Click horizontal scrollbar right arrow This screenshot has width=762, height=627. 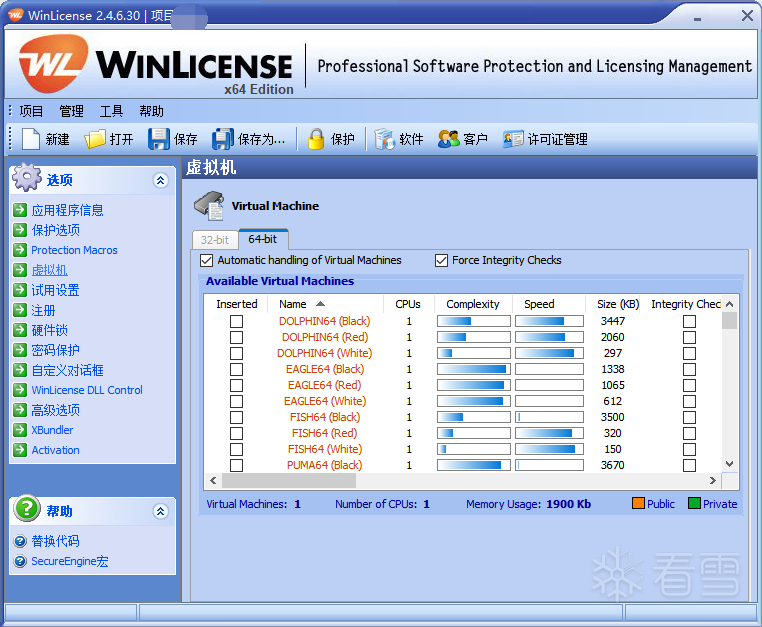click(x=712, y=480)
